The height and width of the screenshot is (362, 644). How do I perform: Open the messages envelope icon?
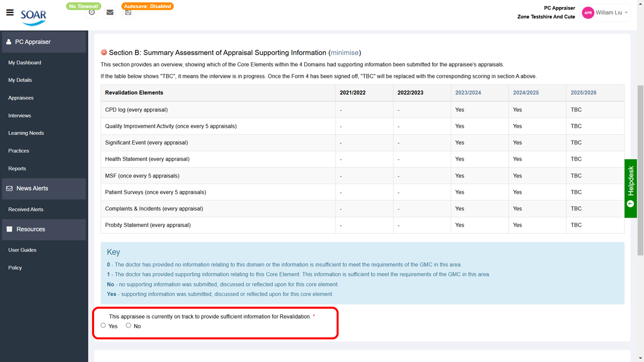[110, 12]
